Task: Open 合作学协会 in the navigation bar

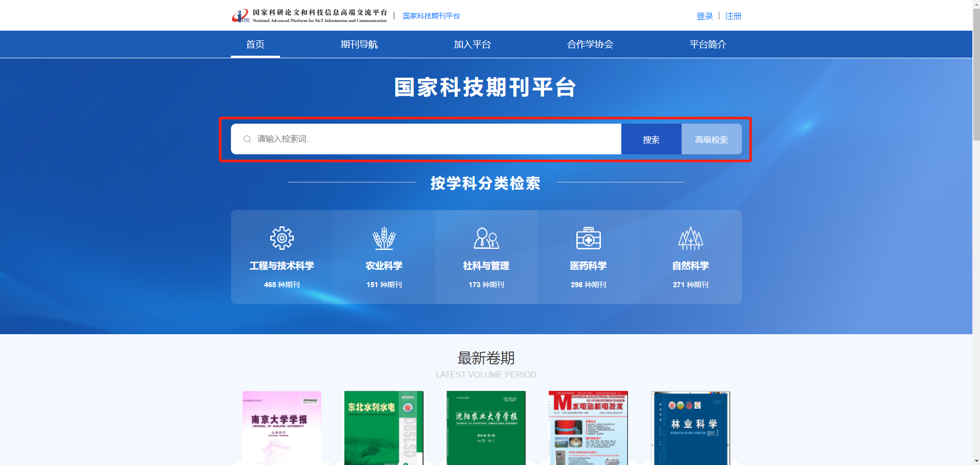Action: click(x=590, y=44)
